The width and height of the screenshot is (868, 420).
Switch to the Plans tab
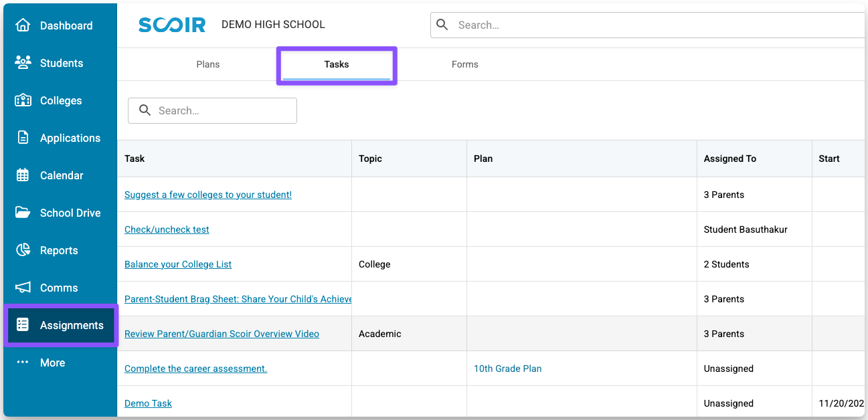(x=208, y=64)
